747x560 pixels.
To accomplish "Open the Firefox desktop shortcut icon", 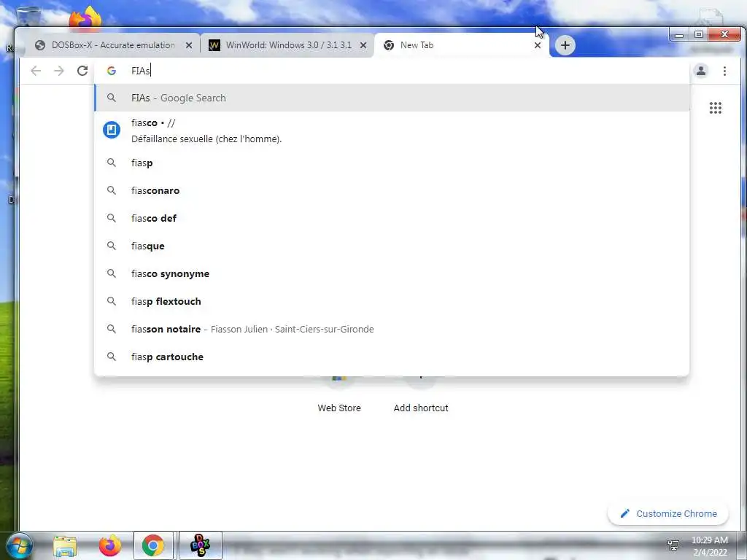I will click(85, 18).
